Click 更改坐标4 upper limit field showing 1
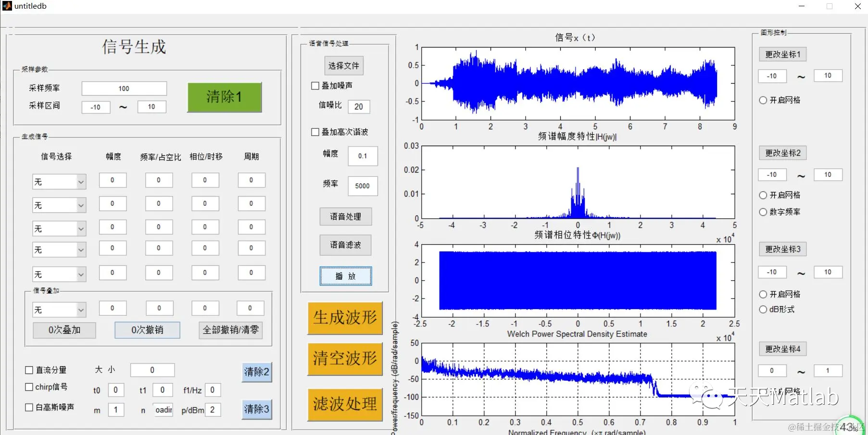The image size is (868, 435). tap(828, 371)
